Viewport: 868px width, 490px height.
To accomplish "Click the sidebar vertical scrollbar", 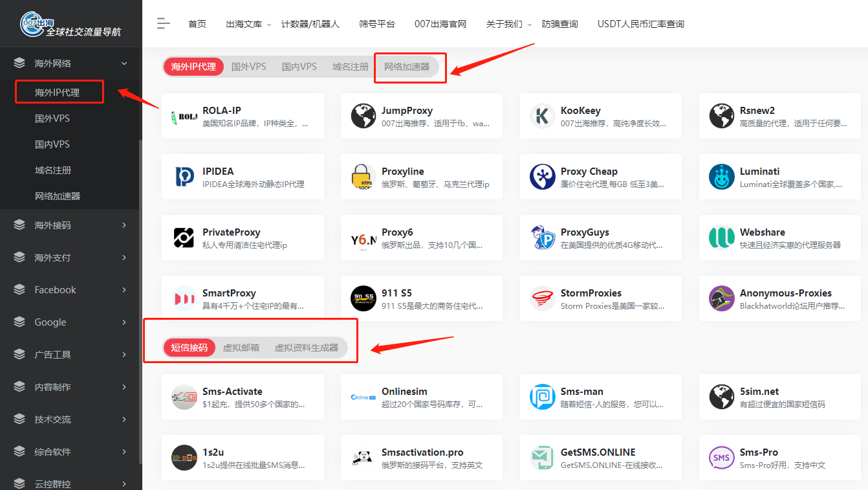I will 140,301.
